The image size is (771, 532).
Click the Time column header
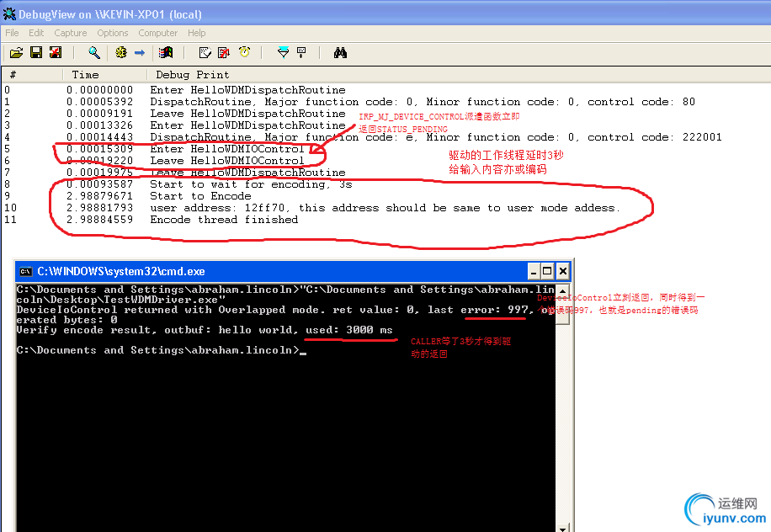(x=105, y=75)
